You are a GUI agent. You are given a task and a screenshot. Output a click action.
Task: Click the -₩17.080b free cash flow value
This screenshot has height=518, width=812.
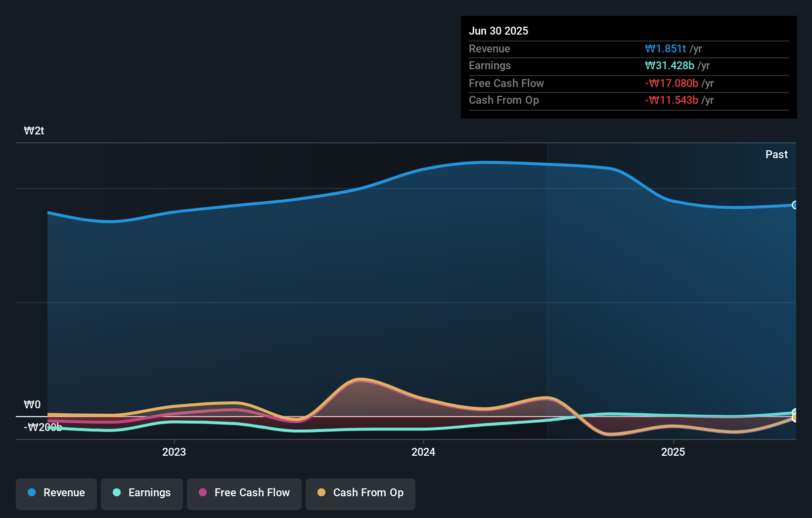tap(672, 83)
